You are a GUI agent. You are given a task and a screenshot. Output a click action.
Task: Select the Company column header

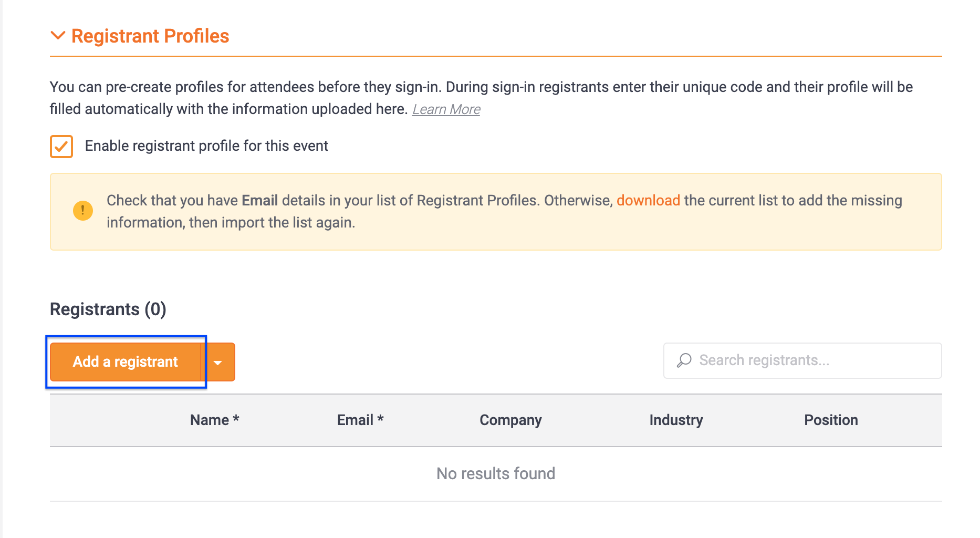tap(510, 420)
